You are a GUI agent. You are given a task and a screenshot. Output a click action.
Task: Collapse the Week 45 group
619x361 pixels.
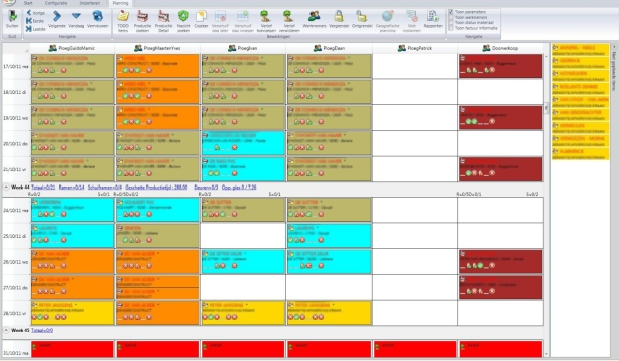pyautogui.click(x=6, y=330)
